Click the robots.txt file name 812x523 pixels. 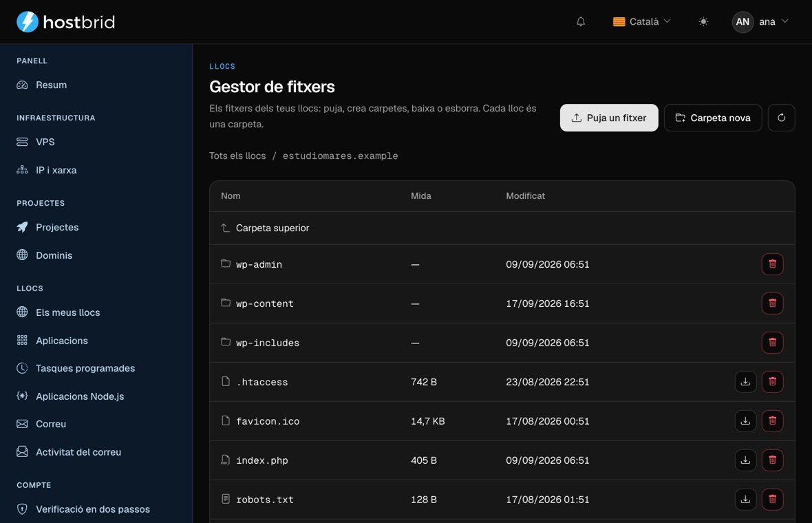coord(265,500)
